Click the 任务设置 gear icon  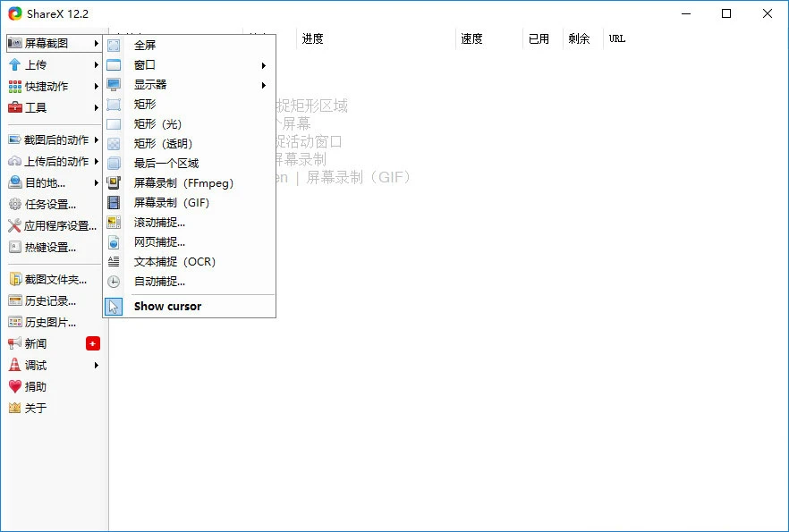pyautogui.click(x=14, y=204)
